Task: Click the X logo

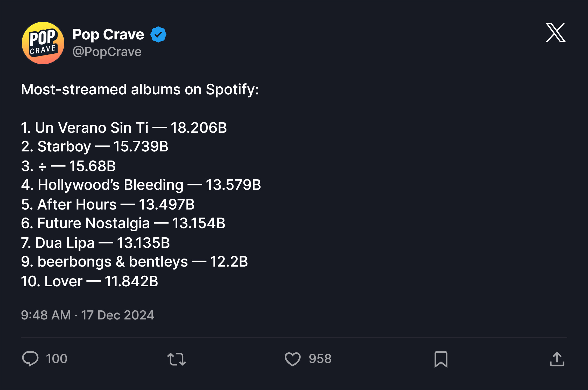Action: click(556, 32)
